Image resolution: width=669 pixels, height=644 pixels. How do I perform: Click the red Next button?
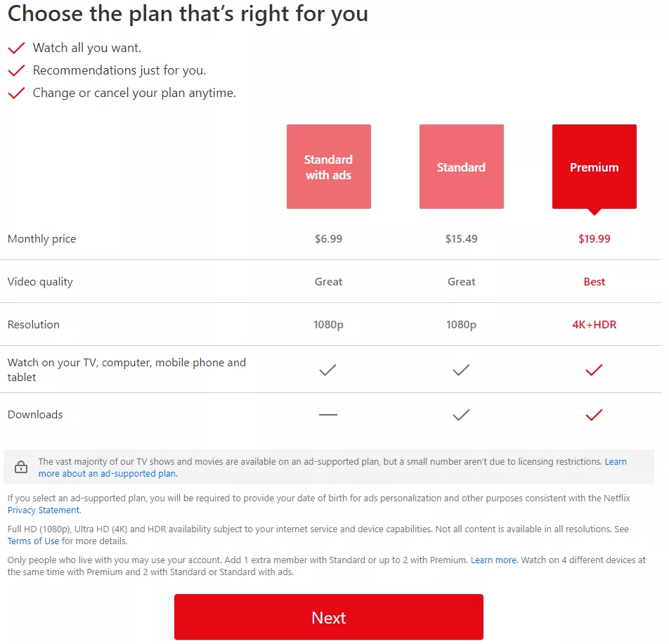(328, 617)
